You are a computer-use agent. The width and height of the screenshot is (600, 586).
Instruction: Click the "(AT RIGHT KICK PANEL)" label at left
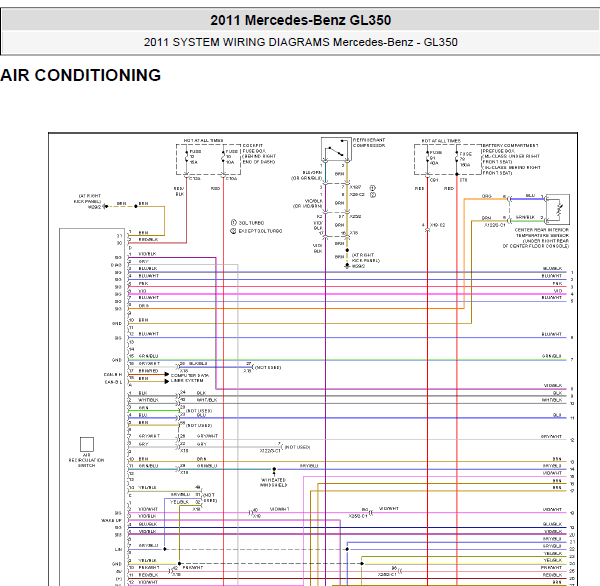point(87,198)
